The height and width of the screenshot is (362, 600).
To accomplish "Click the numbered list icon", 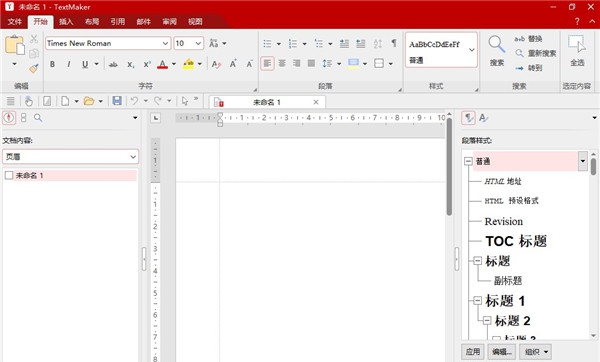I will (293, 44).
